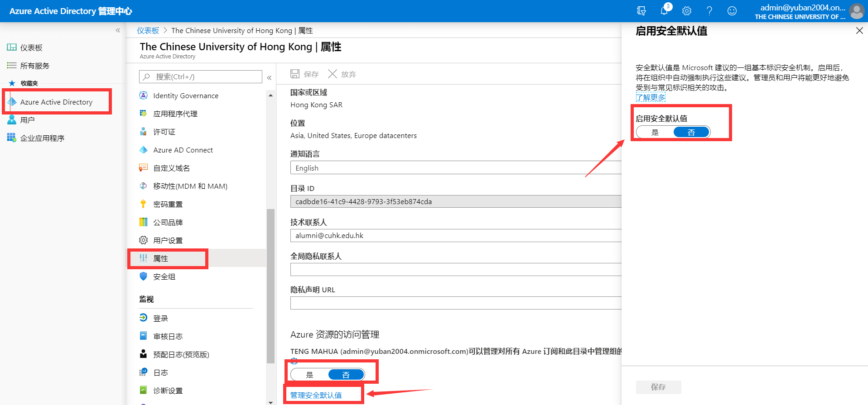Collapse the left navigation sidebar
The image size is (868, 405).
(118, 30)
